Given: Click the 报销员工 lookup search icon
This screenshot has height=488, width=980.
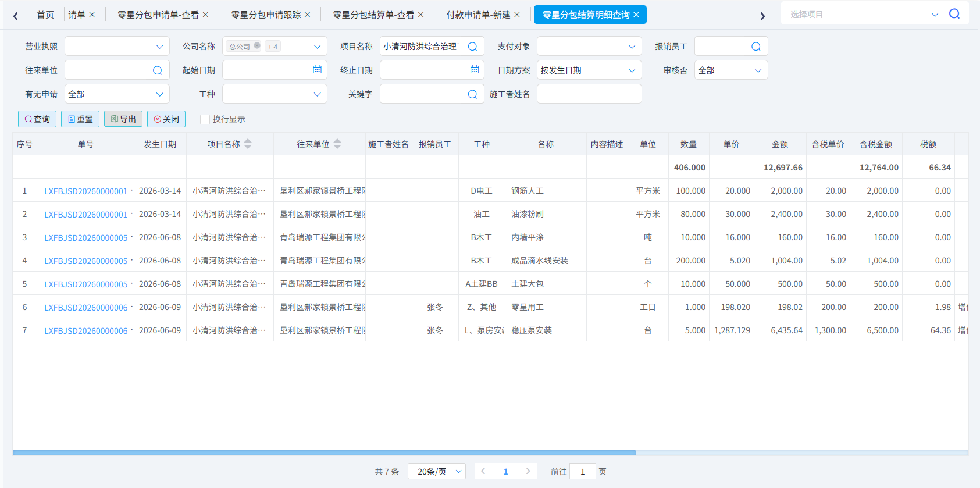Looking at the screenshot, I should click(x=756, y=47).
